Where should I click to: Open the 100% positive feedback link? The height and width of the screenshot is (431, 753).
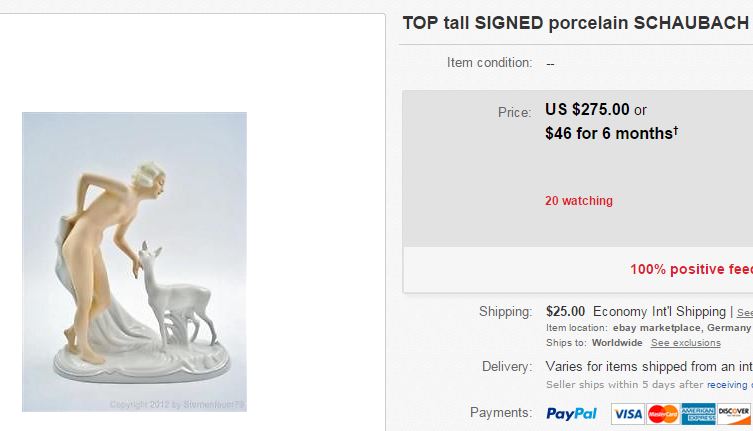[x=690, y=269]
